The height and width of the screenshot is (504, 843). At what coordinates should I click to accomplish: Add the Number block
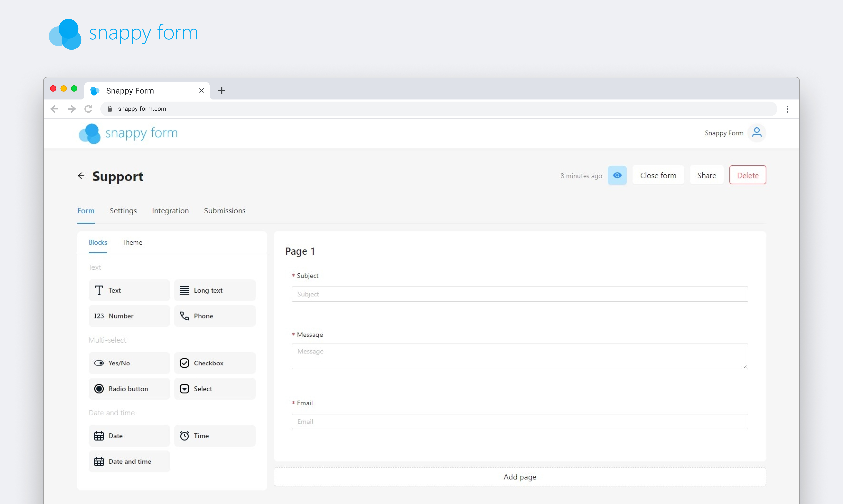pos(129,316)
